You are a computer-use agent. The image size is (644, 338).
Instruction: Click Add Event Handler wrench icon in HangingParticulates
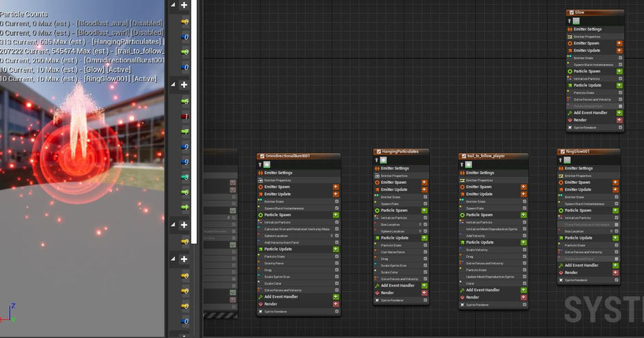[x=376, y=286]
